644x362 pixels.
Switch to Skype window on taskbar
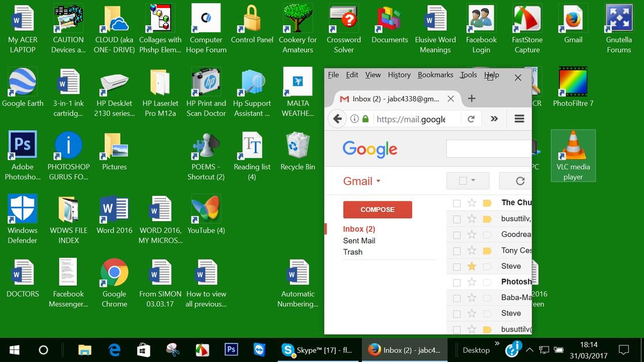319,350
